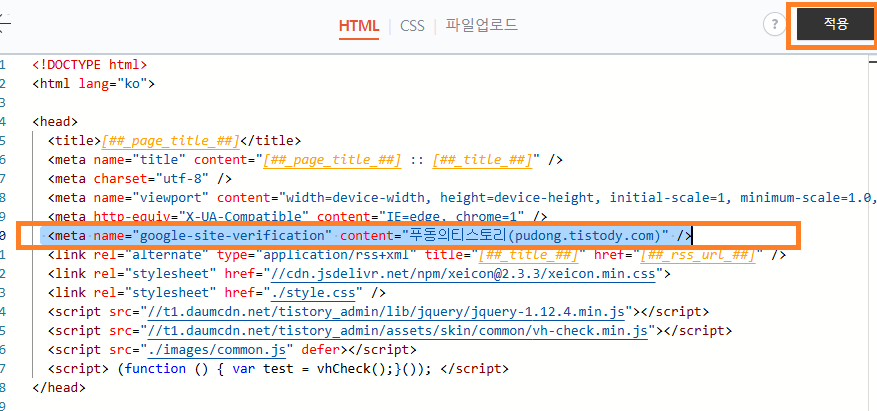The image size is (877, 411).
Task: Click the html lang="ko" line
Action: 93,84
